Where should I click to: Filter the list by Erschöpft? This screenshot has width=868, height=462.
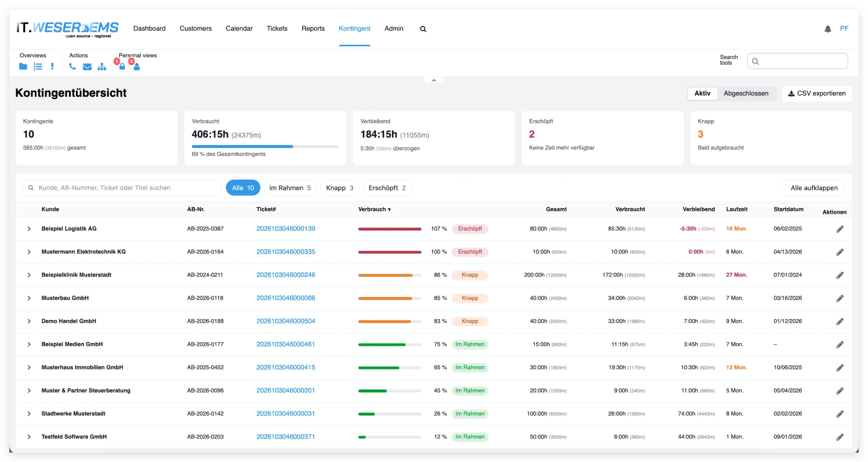click(x=387, y=188)
